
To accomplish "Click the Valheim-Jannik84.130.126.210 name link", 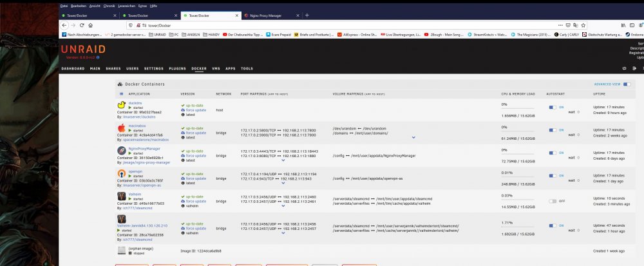I will click(142, 226).
